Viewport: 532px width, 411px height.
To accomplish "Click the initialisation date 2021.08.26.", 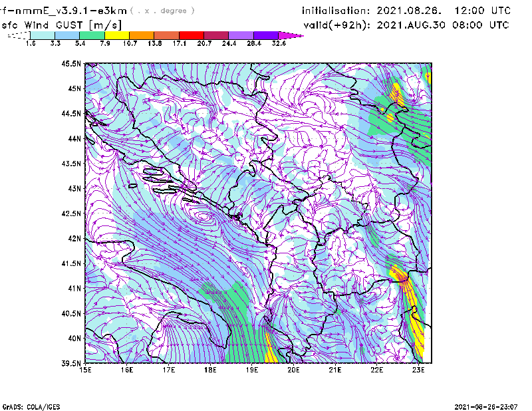I will (x=409, y=11).
